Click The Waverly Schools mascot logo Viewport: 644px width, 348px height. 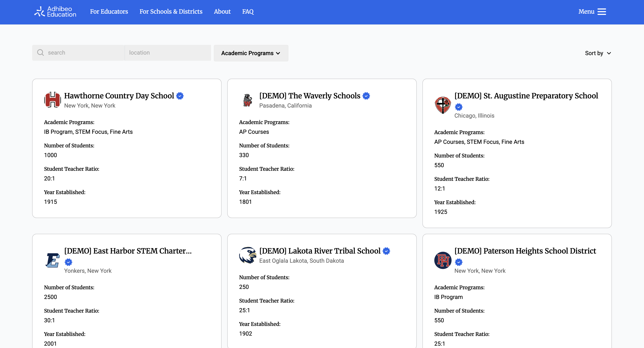tap(247, 100)
